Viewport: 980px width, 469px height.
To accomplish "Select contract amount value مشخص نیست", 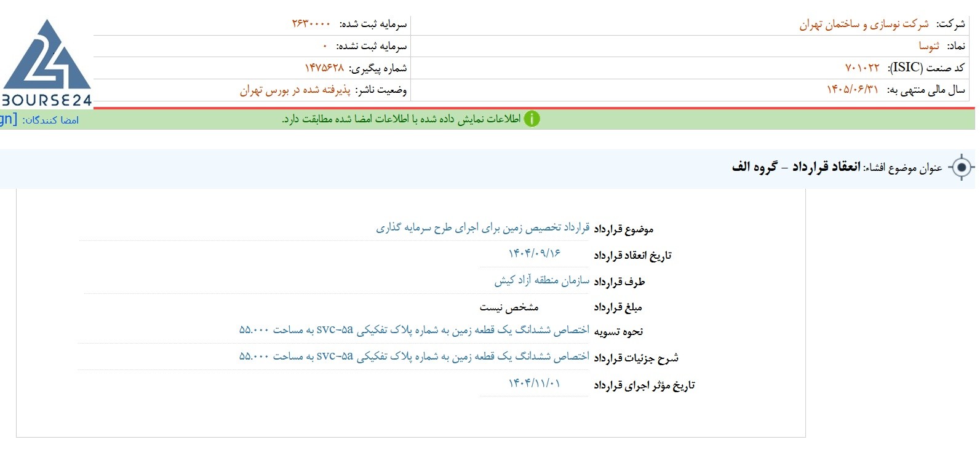I will 509,307.
